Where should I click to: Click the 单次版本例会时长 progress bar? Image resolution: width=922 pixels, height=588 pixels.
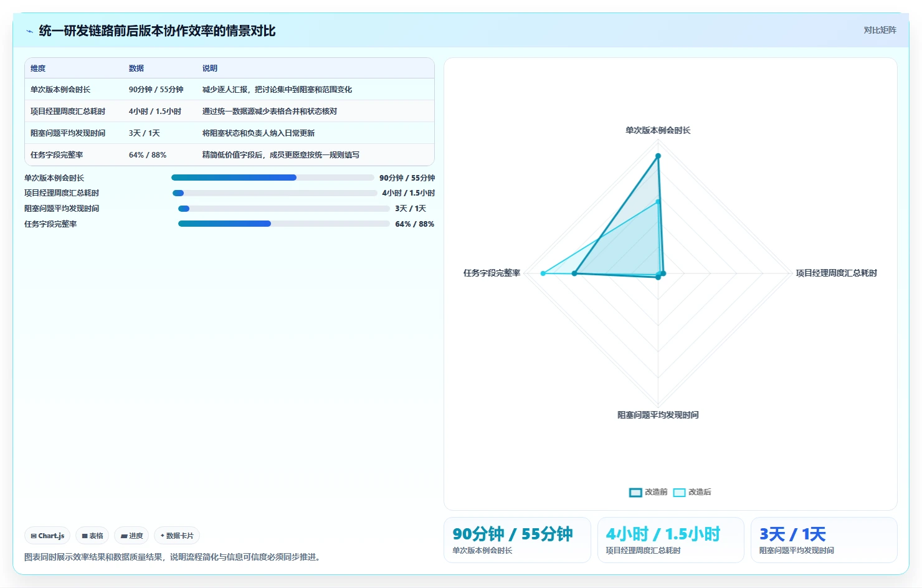[x=273, y=178]
